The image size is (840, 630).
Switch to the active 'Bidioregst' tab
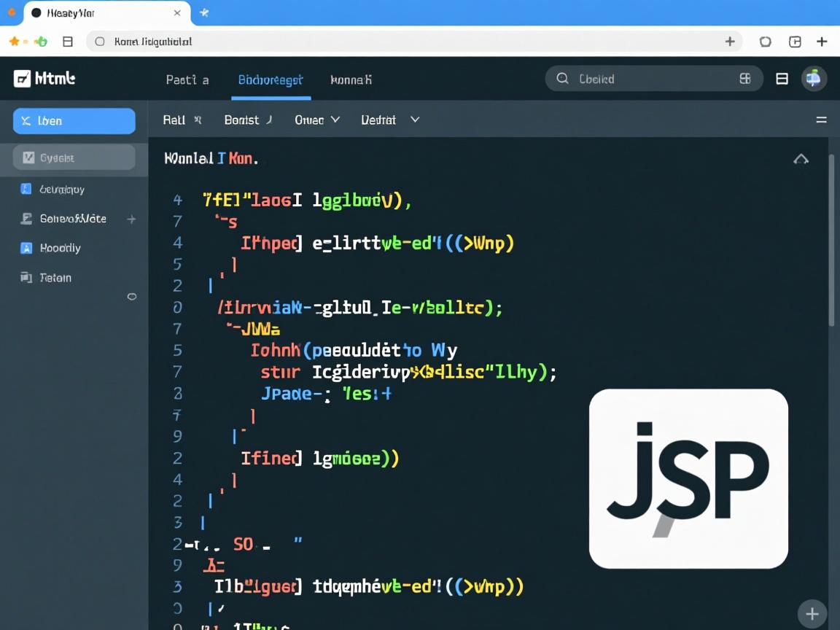tap(271, 80)
